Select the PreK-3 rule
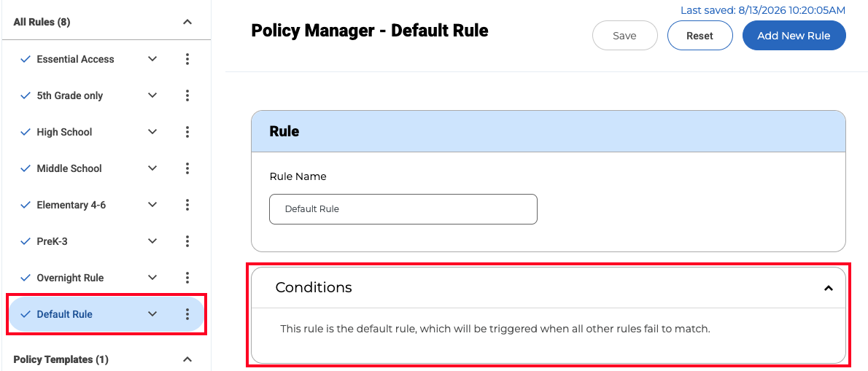868x371 pixels. point(52,241)
